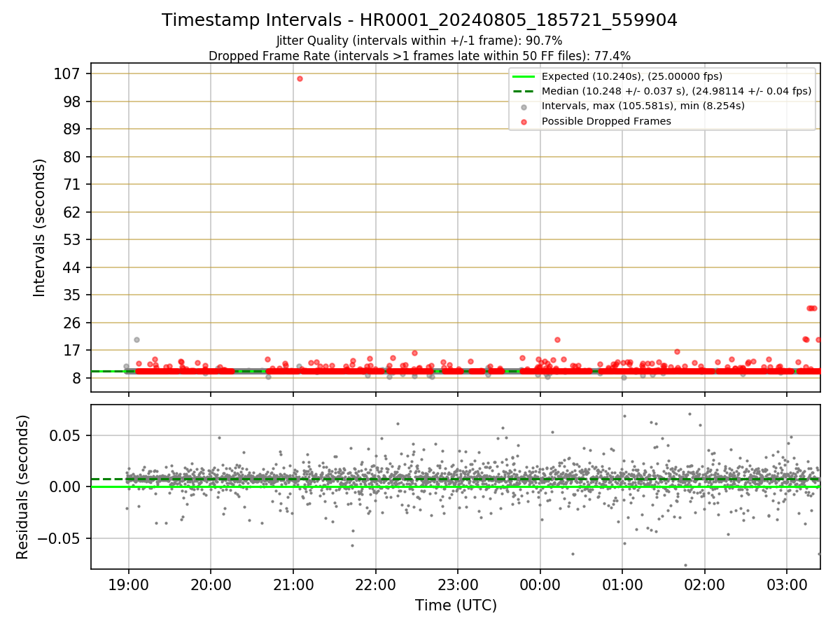Click the '19:00' x-axis tick label
This screenshot has height=630, width=840.
coord(128,584)
